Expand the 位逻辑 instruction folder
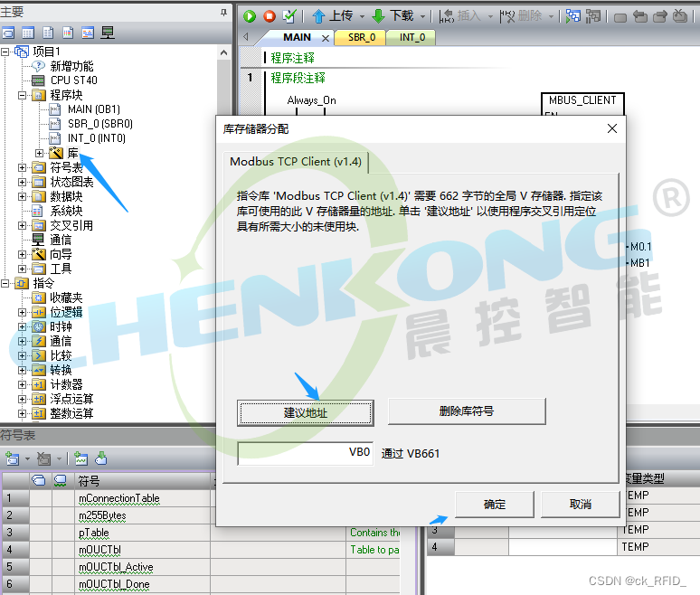The height and width of the screenshot is (595, 700). (22, 312)
